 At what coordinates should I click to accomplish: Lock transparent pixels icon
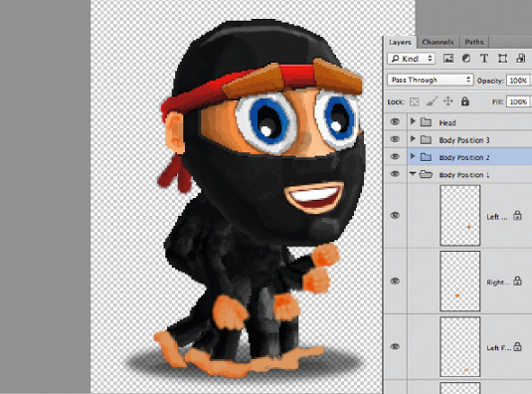click(415, 101)
